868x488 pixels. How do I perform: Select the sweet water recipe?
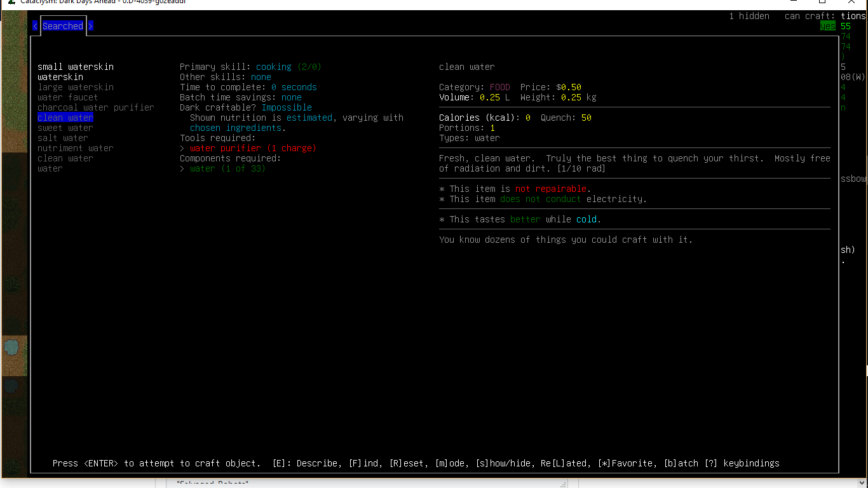[x=65, y=128]
